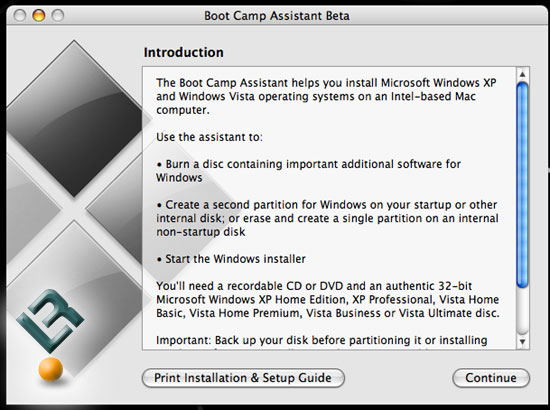Screen dimensions: 550x410
Task: Click the teal logo emblem
Action: 50,320
